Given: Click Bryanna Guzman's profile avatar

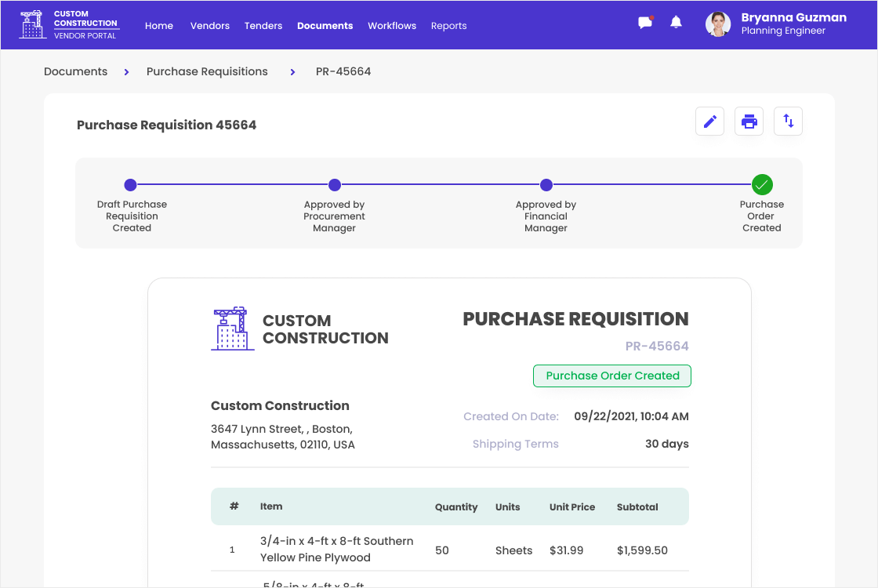Looking at the screenshot, I should 717,24.
